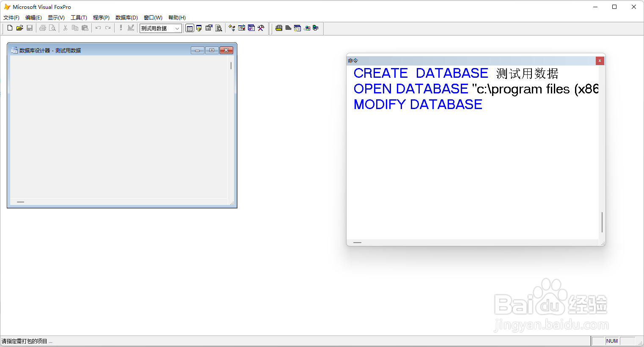Click the Undo arrow icon
Screen dimensions: 644x347
pyautogui.click(x=98, y=28)
